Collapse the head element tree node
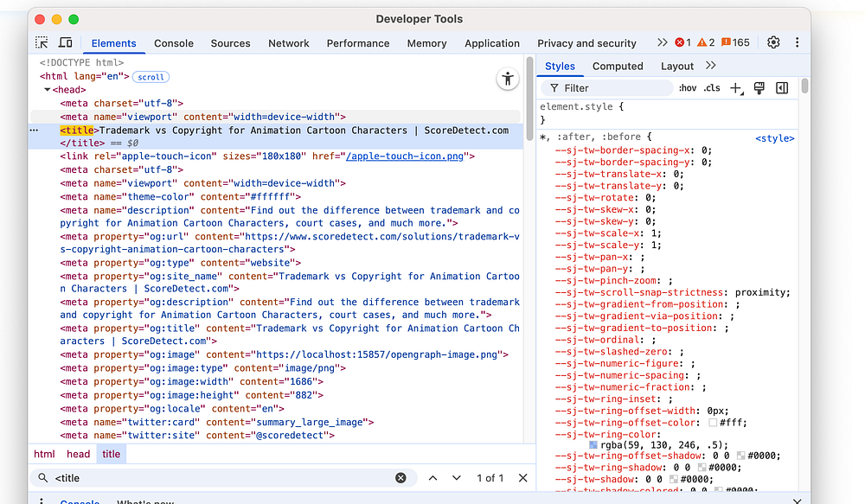 coord(48,90)
